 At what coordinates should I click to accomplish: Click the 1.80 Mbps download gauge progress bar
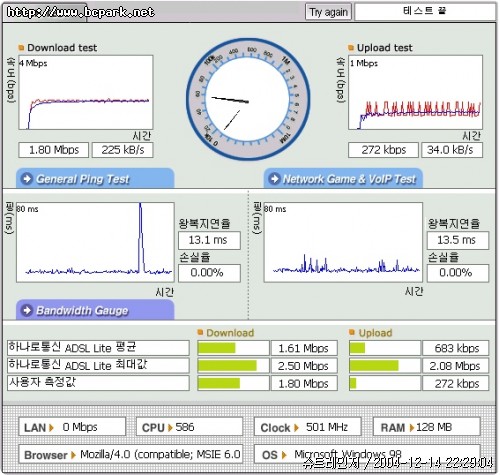tap(233, 383)
